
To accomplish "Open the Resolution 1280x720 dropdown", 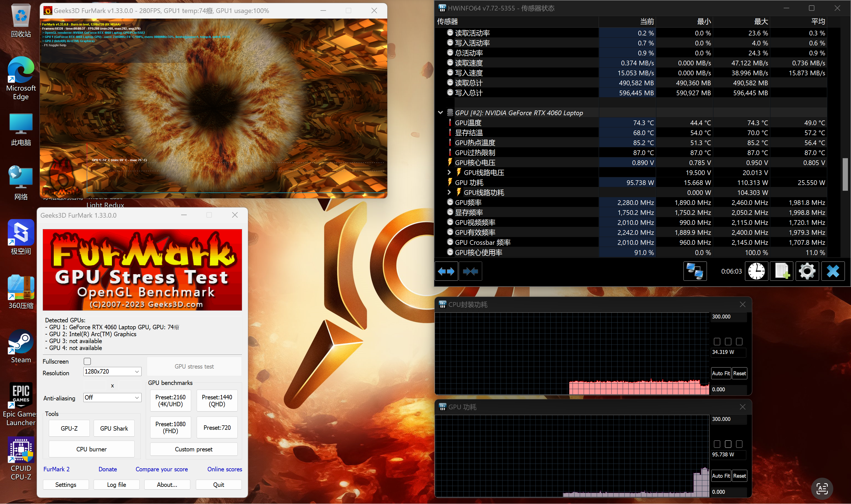I will (x=112, y=372).
